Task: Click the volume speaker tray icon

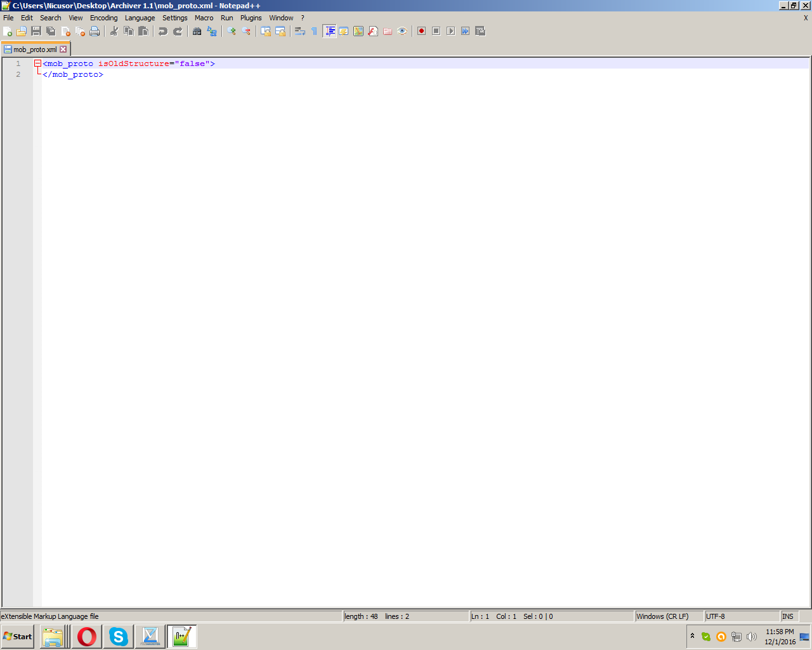Action: [x=752, y=637]
